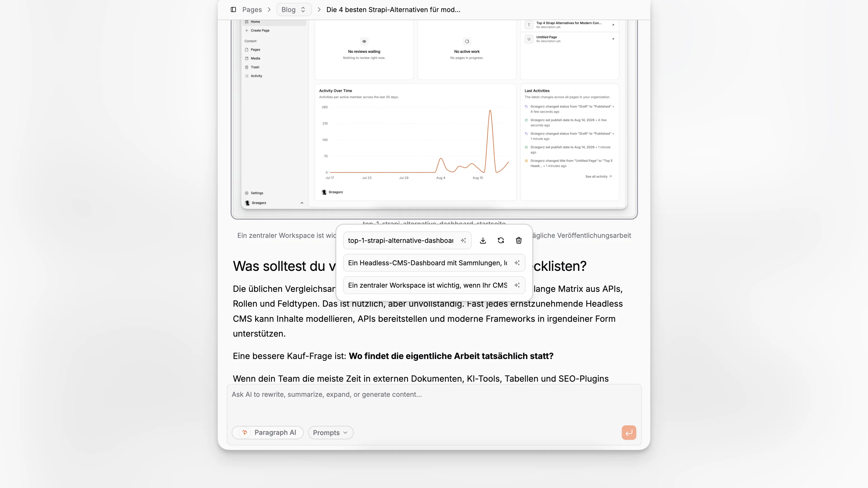Click 'Activity Over Time' chart title

pos(335,91)
